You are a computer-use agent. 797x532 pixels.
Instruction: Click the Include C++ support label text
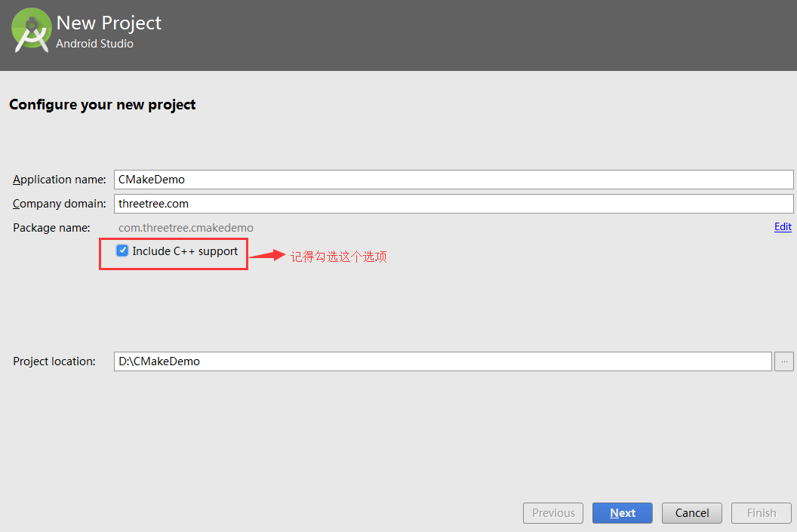click(185, 251)
